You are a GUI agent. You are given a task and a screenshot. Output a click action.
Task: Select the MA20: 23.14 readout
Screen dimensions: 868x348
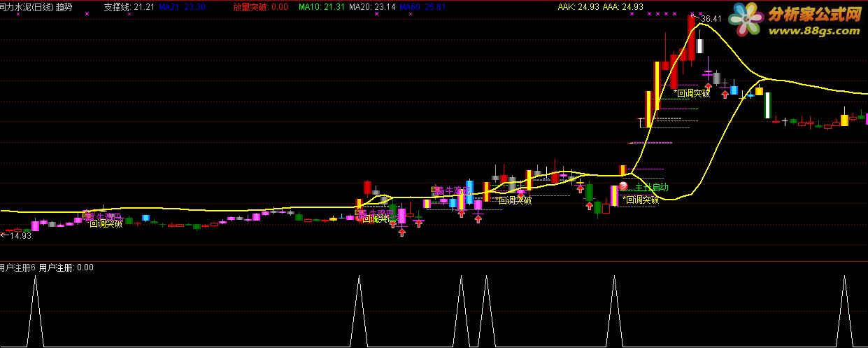click(372, 7)
